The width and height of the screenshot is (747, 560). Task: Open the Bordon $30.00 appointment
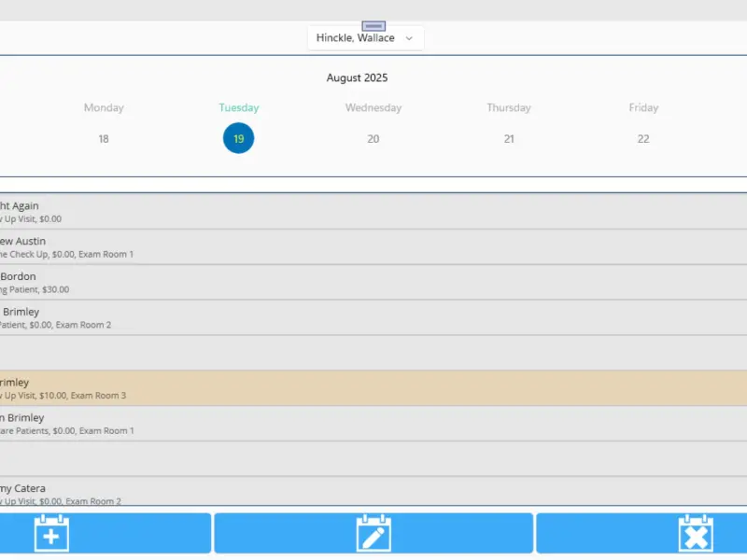tap(373, 283)
